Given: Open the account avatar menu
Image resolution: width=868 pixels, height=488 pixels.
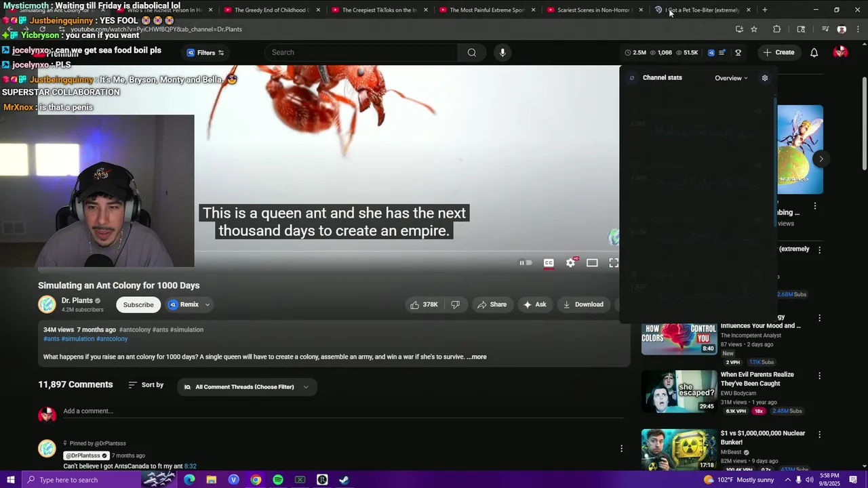Looking at the screenshot, I should (840, 52).
